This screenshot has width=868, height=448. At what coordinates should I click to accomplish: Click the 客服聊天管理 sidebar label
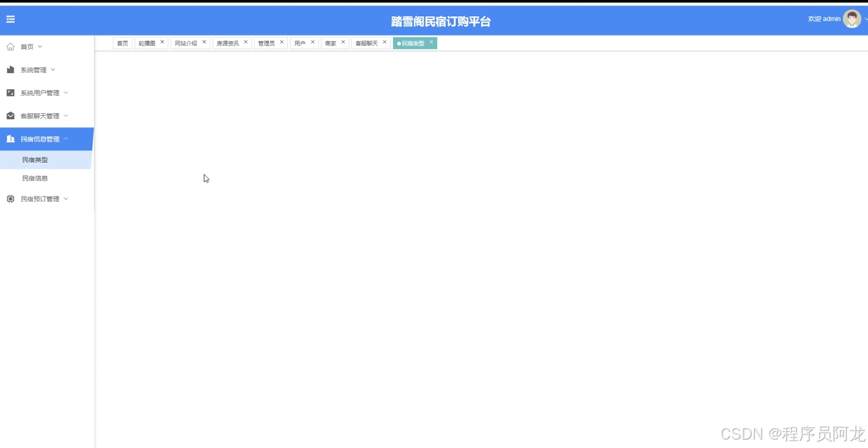tap(40, 116)
